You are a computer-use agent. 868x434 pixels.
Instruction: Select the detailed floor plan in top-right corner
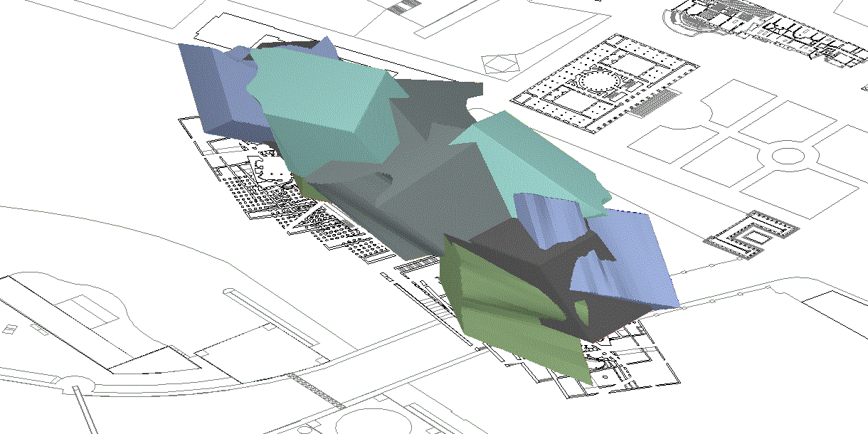[x=768, y=30]
